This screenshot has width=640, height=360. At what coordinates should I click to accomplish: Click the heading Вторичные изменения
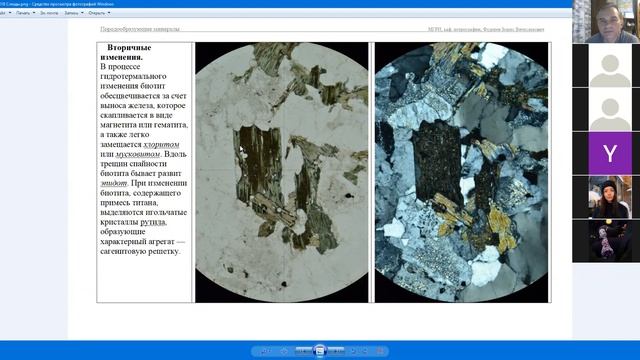(126, 52)
